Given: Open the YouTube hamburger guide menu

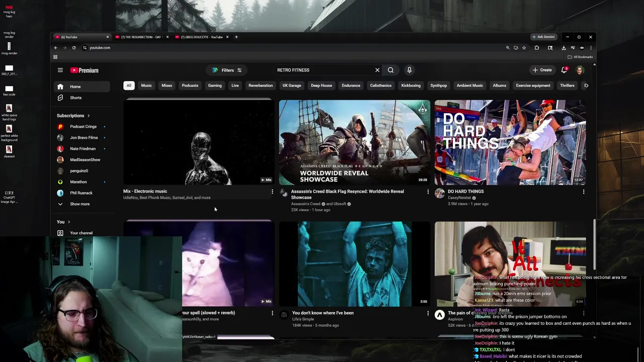Looking at the screenshot, I should click(60, 70).
